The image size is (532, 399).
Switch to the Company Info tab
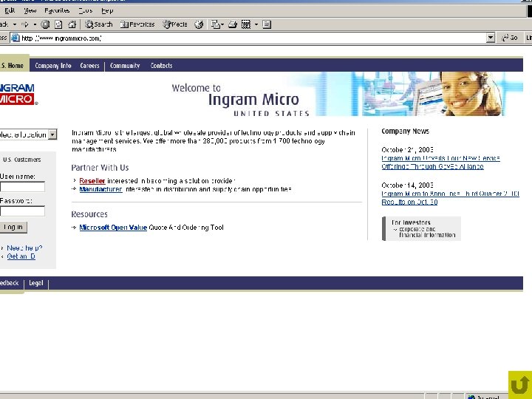tap(53, 66)
